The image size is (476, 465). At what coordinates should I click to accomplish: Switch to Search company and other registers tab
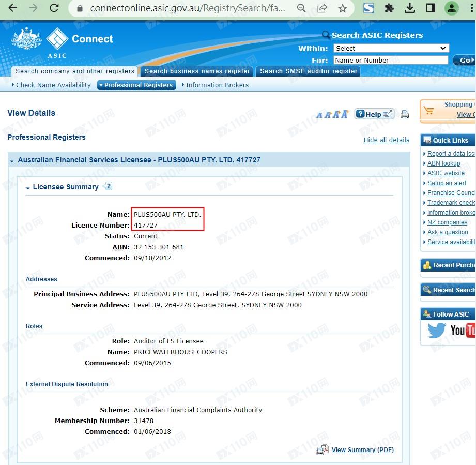(x=74, y=71)
